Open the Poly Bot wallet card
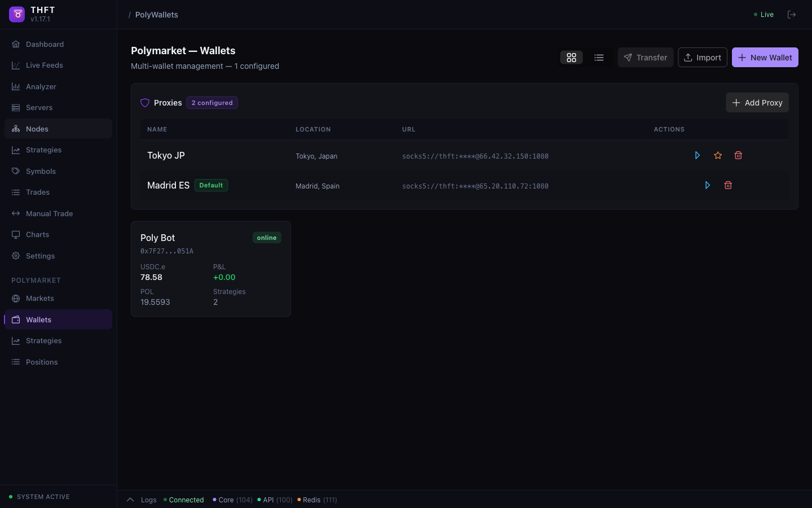The image size is (812, 508). click(210, 269)
